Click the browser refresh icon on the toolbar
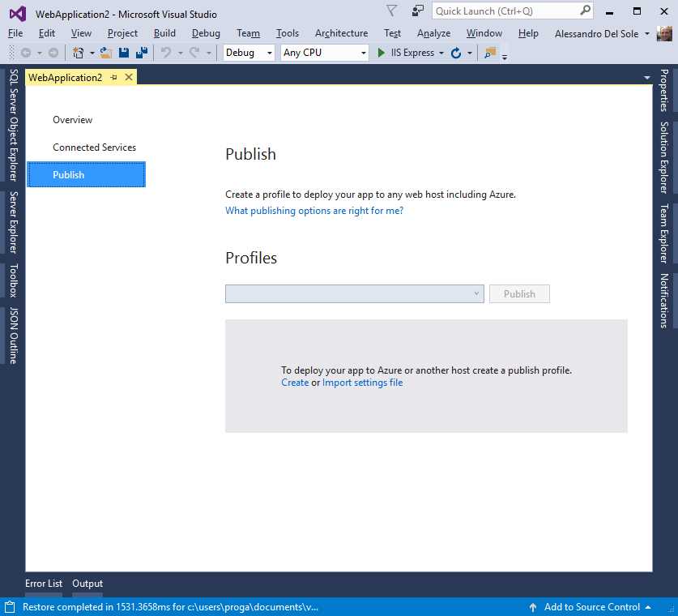 click(456, 52)
